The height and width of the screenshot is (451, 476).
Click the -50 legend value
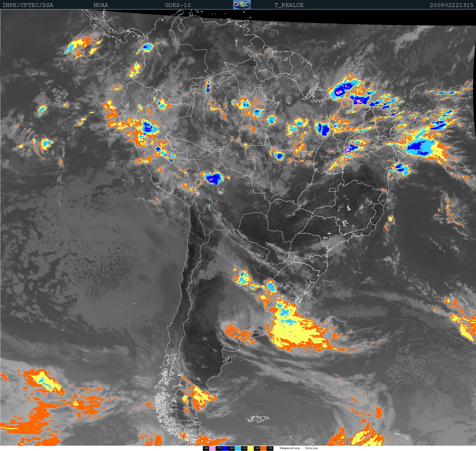point(244,448)
